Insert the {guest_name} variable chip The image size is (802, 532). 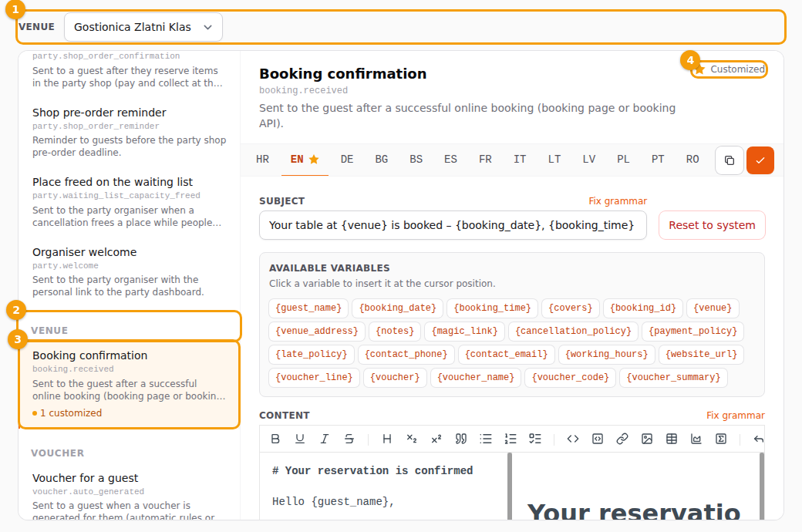coord(308,308)
